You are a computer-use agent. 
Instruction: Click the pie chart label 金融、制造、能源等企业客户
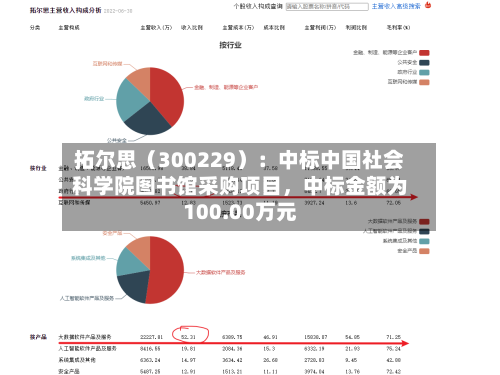click(x=226, y=87)
